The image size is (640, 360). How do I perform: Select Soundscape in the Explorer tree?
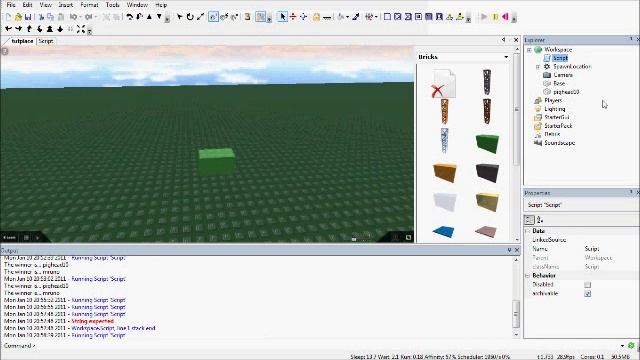point(560,143)
